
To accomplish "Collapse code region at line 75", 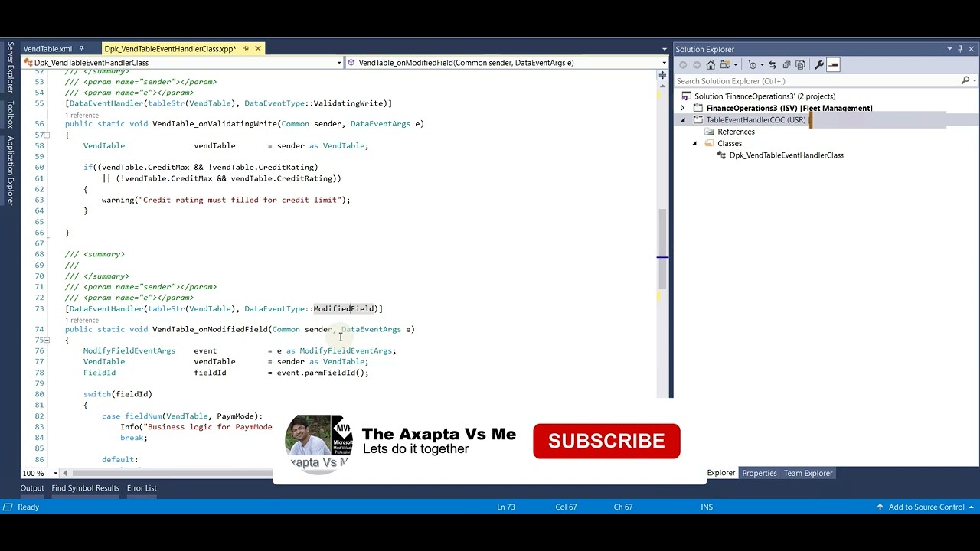I will [x=48, y=340].
